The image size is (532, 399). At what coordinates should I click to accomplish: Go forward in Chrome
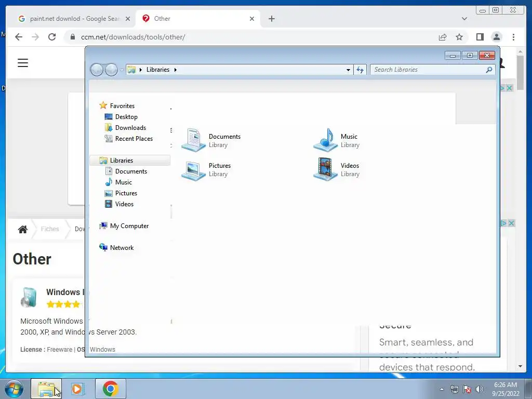pyautogui.click(x=35, y=37)
